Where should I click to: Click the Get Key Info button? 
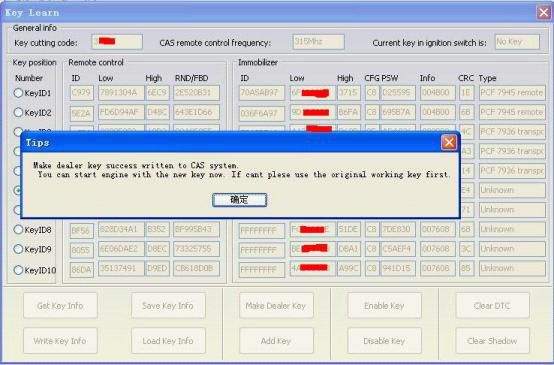click(x=60, y=306)
